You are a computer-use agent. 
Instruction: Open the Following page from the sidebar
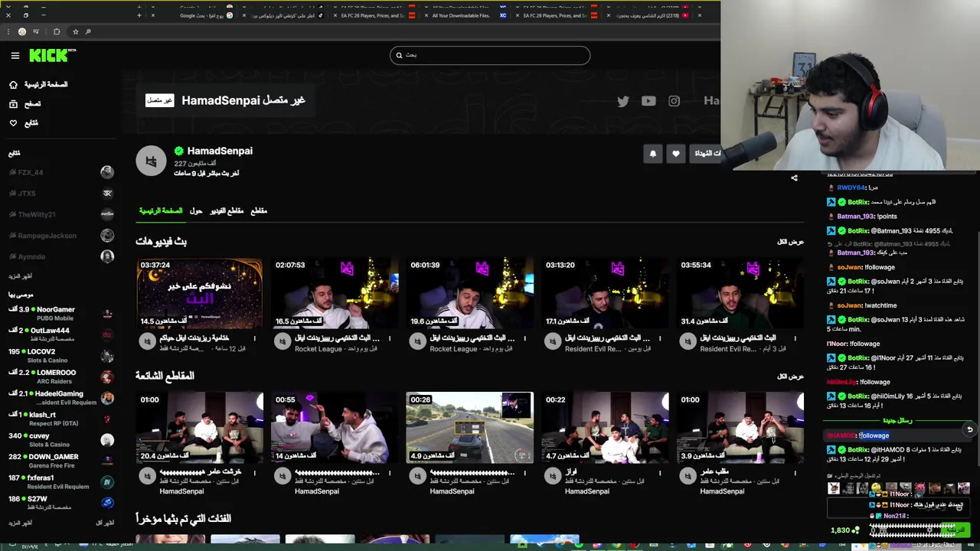[24, 122]
